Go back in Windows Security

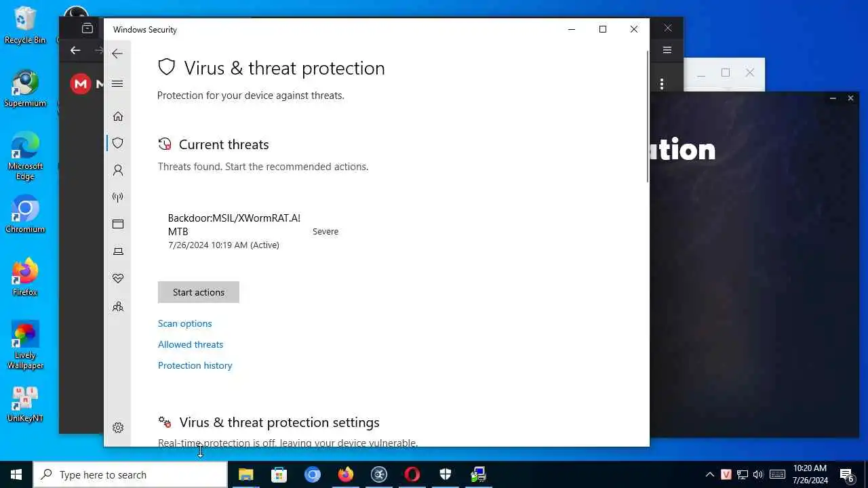(x=117, y=54)
